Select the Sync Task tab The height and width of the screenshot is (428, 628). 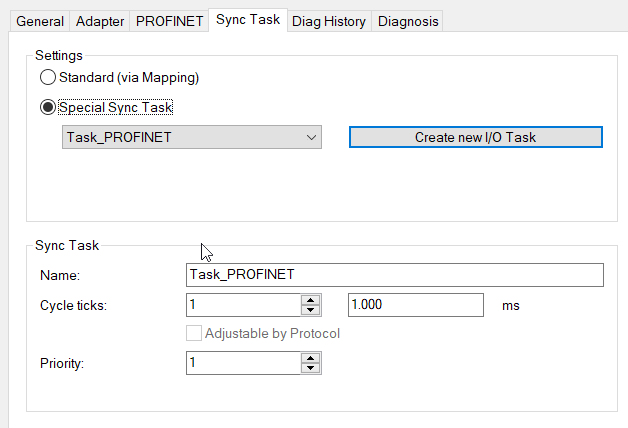[248, 20]
